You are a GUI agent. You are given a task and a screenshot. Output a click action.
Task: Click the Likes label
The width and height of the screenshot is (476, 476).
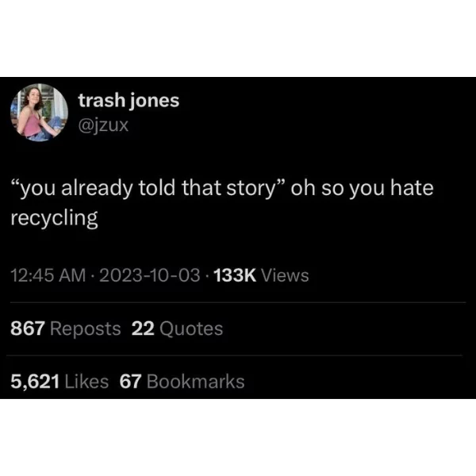(86, 382)
